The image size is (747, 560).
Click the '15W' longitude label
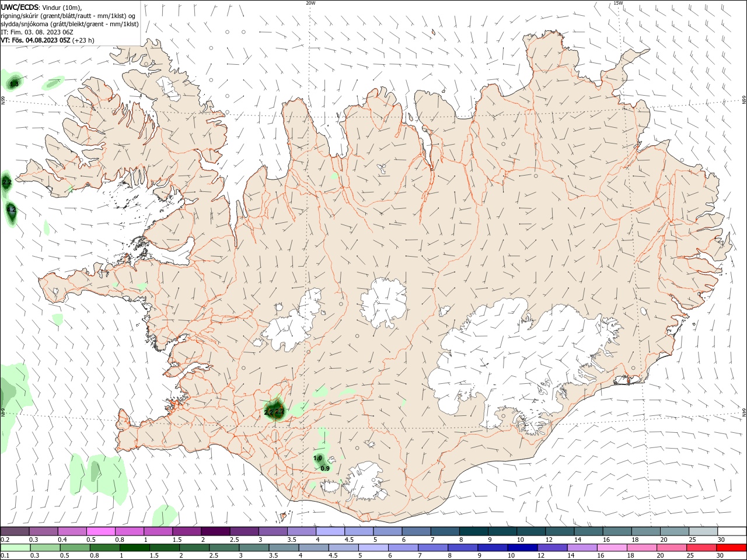pos(618,3)
